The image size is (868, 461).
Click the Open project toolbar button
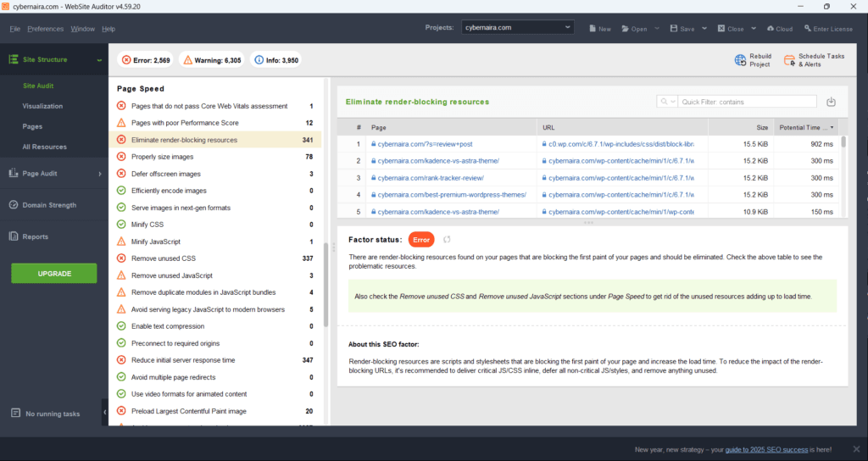634,29
